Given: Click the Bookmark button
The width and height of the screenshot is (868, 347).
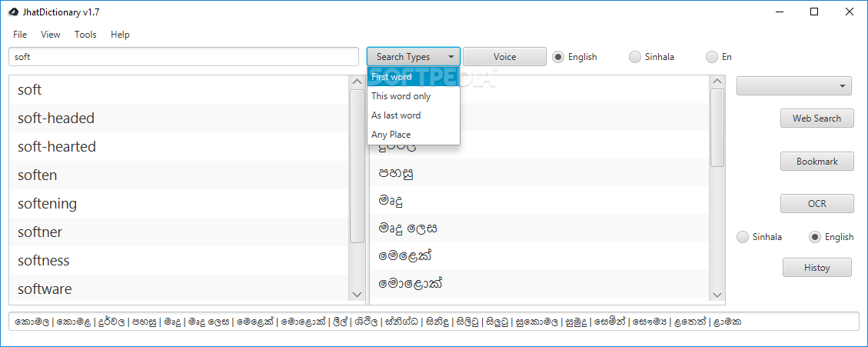Looking at the screenshot, I should pos(817,162).
